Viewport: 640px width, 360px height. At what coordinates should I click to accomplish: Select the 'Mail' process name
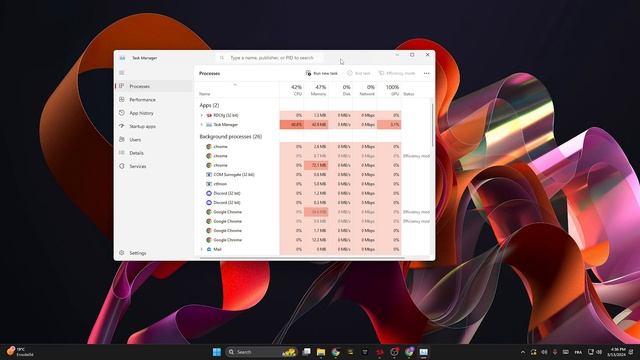pos(217,249)
